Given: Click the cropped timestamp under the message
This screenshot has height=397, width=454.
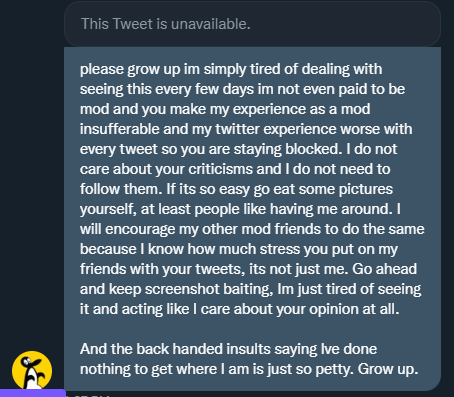Looking at the screenshot, I should (88, 395).
